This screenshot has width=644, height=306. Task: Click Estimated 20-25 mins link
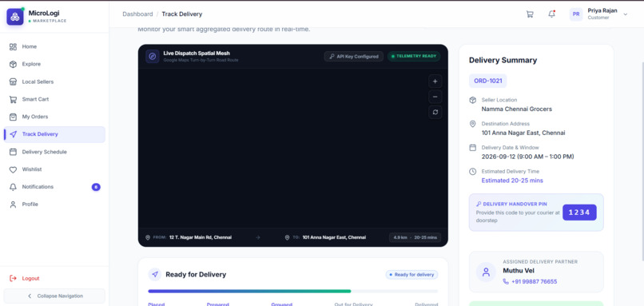(x=512, y=181)
